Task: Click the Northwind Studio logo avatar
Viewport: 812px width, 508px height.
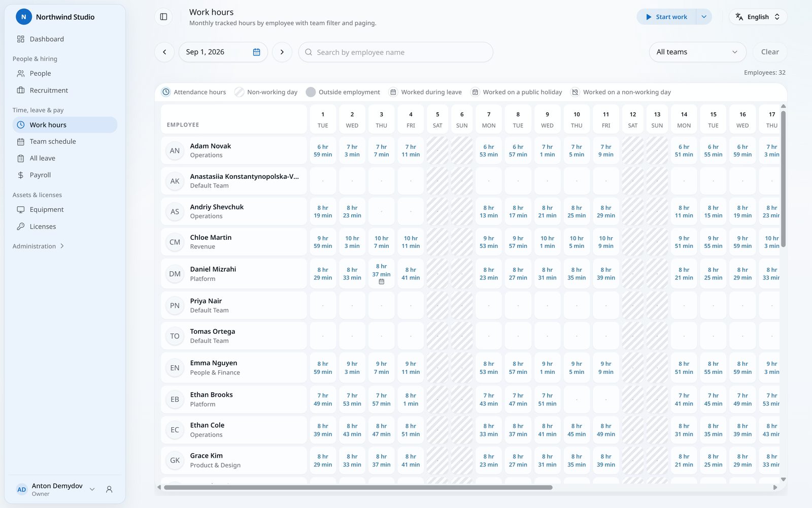Action: pos(23,17)
